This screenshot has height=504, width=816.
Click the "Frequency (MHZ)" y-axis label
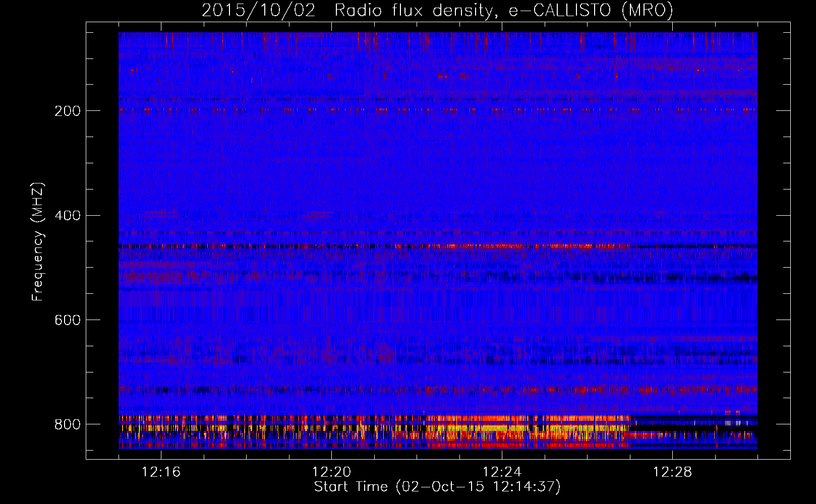(37, 241)
